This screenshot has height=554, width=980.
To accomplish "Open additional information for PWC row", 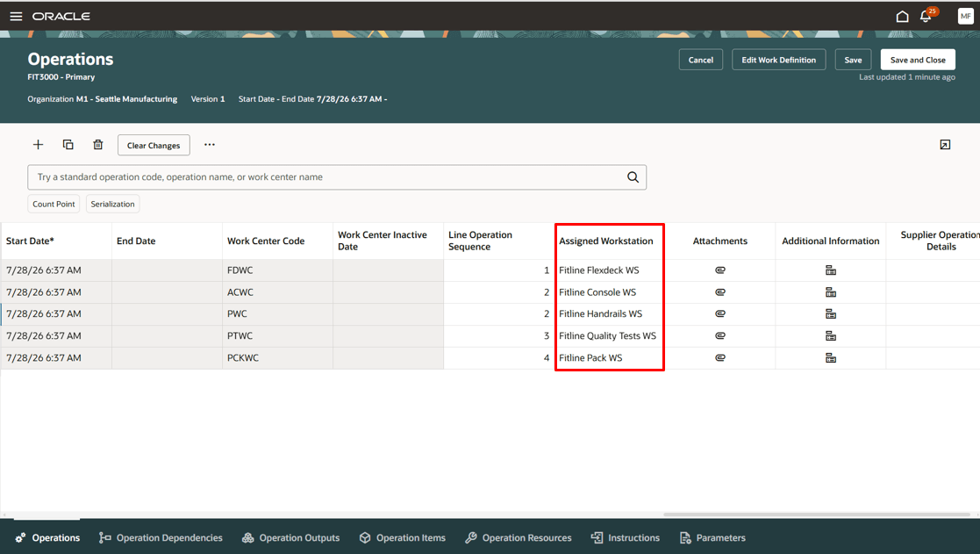I will click(x=831, y=314).
